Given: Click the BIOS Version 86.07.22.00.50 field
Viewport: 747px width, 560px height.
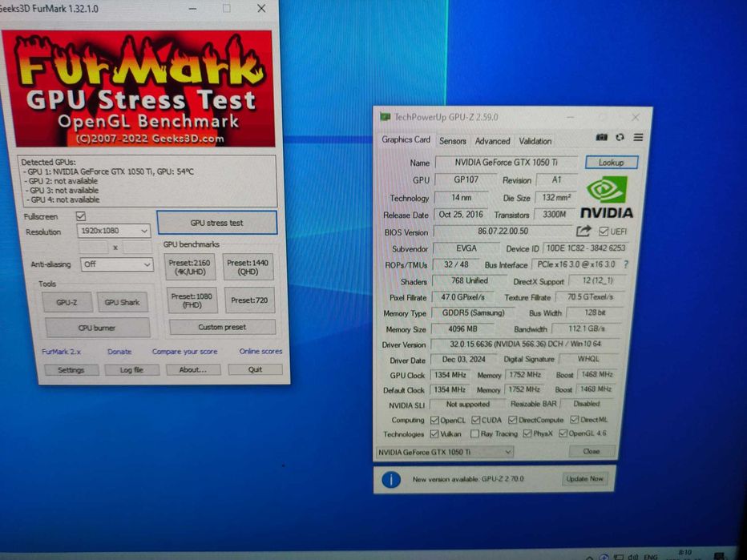Looking at the screenshot, I should (x=503, y=232).
